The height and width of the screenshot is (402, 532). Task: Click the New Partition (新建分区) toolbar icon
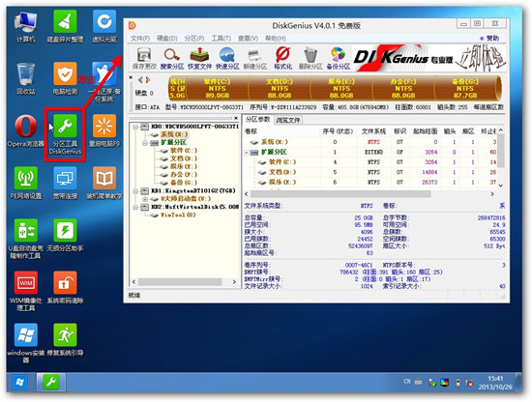(x=255, y=58)
